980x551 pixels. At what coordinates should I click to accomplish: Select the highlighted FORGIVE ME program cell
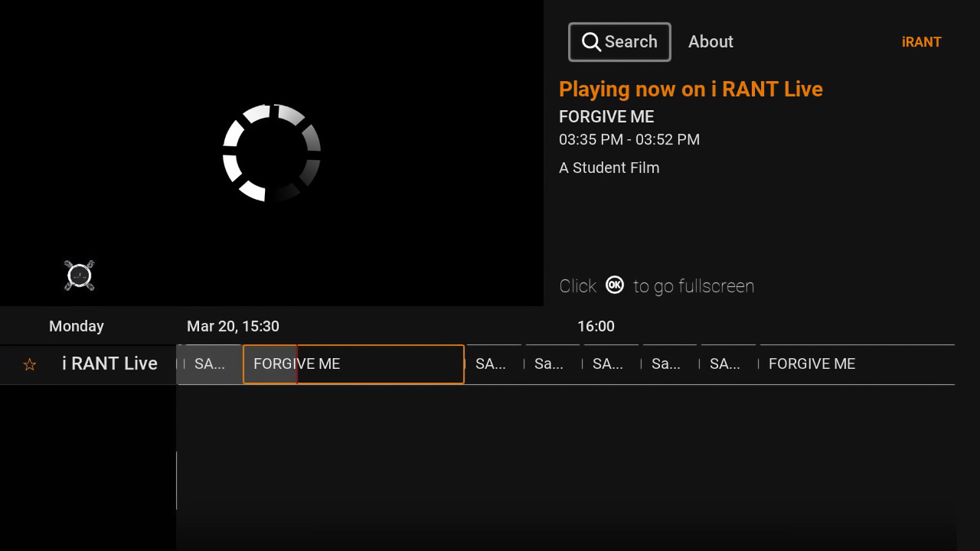point(353,364)
